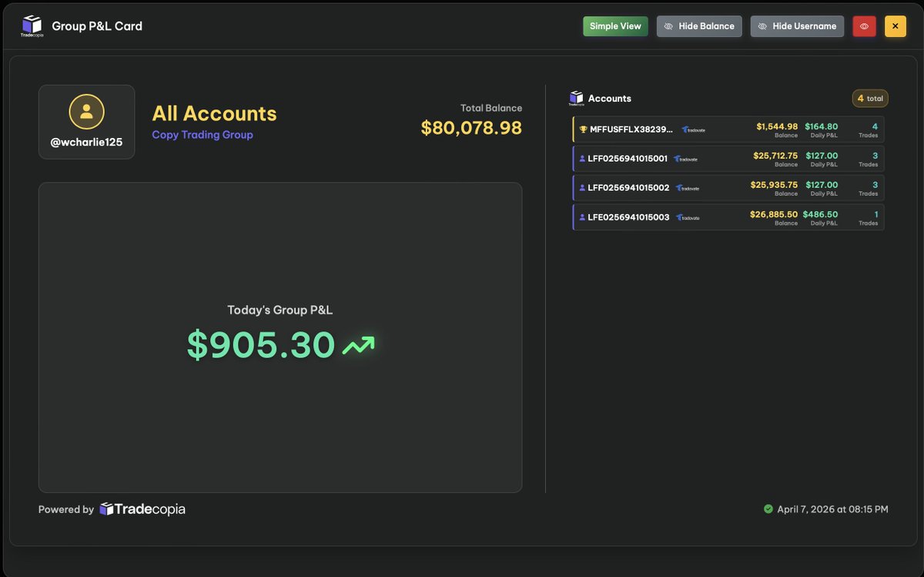
Task: Click Today's Group P&L $905.30 amount
Action: [261, 345]
